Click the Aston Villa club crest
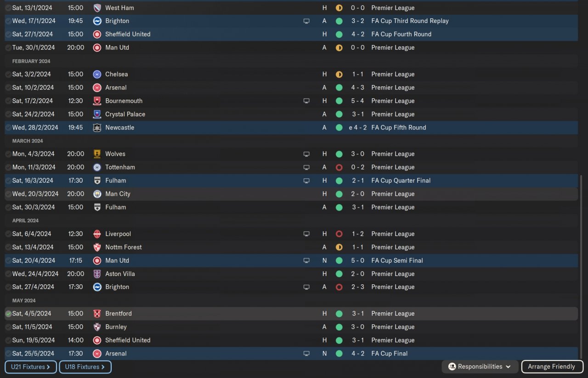 [97, 274]
